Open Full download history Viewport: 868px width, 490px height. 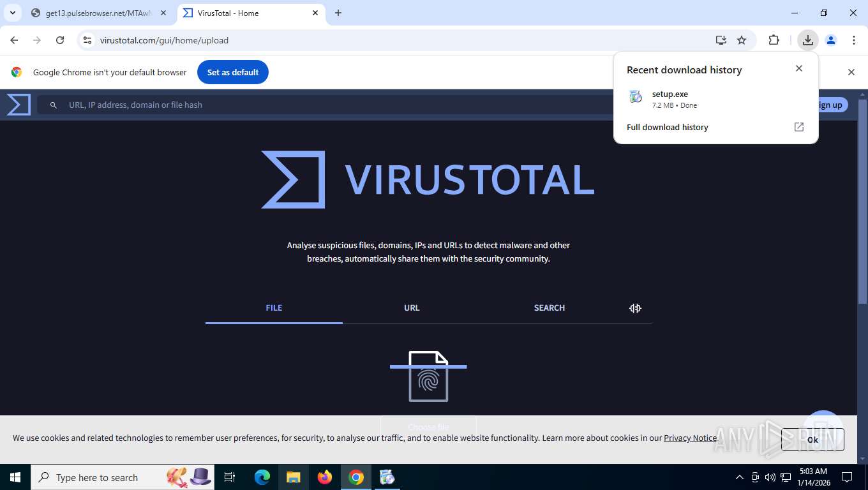[x=668, y=128]
